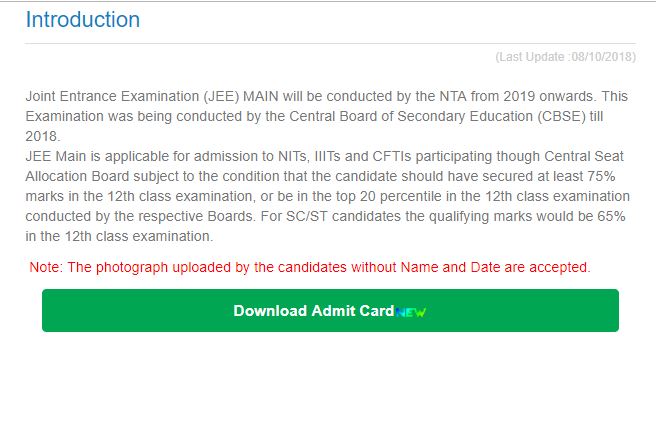Click 'JEE Main is applicable' sentence start

click(98, 156)
